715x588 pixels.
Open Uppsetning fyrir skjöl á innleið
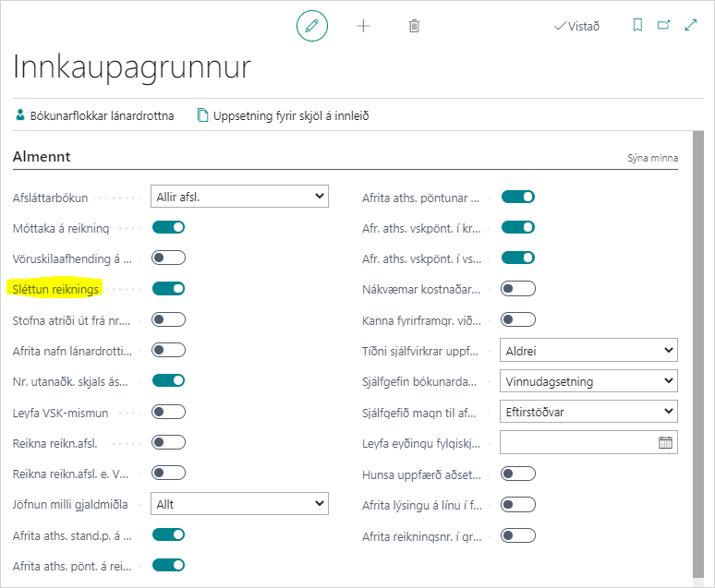[x=283, y=115]
